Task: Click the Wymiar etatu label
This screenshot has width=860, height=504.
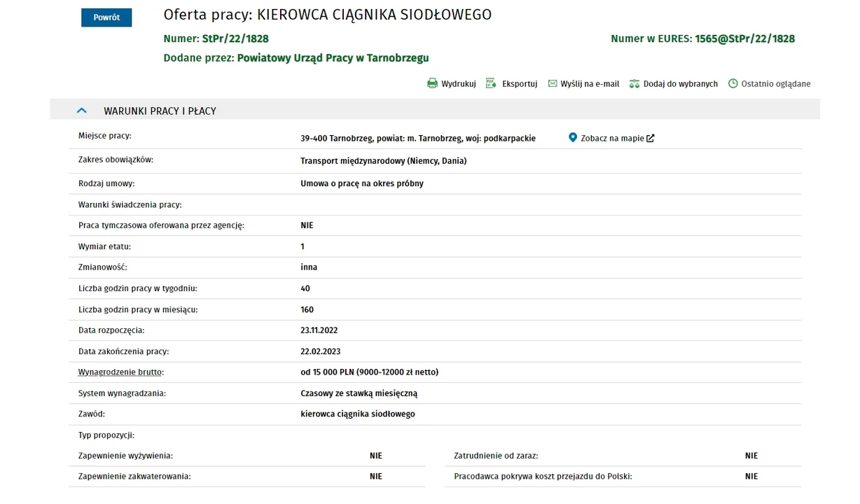Action: [x=105, y=246]
